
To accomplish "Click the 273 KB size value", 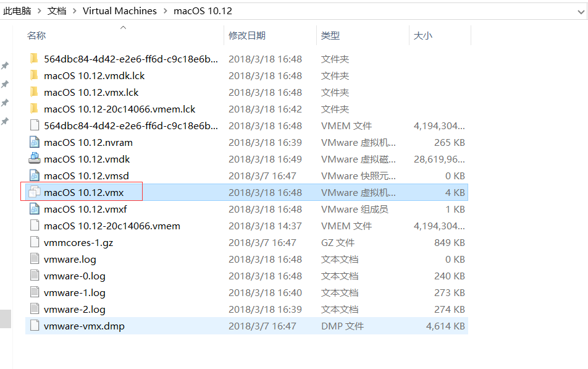I will [449, 293].
